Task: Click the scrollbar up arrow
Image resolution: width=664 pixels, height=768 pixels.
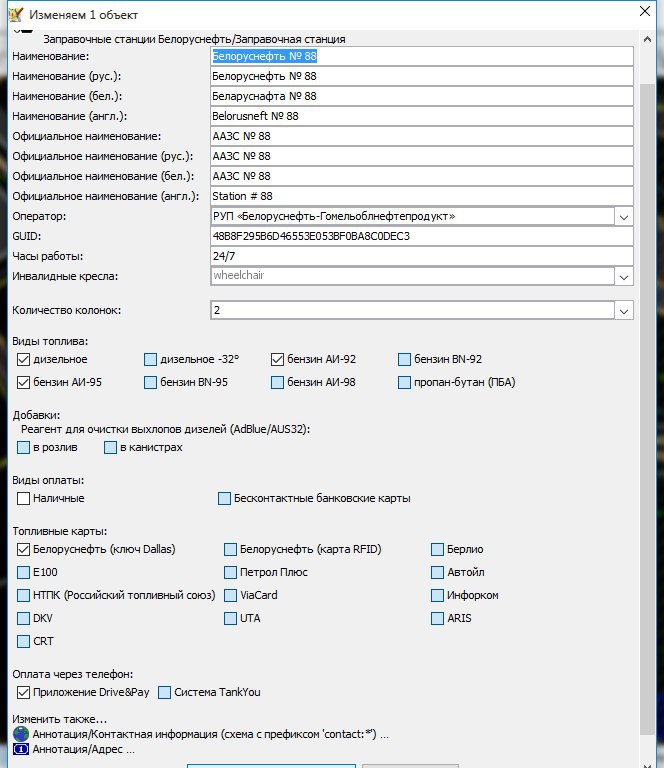Action: click(647, 40)
